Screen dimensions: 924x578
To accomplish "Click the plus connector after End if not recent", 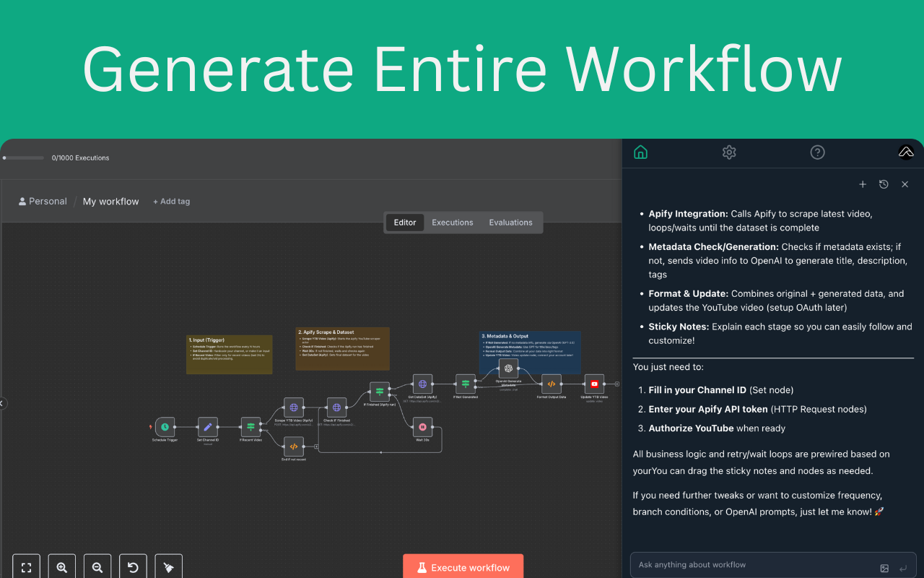I will [x=315, y=447].
